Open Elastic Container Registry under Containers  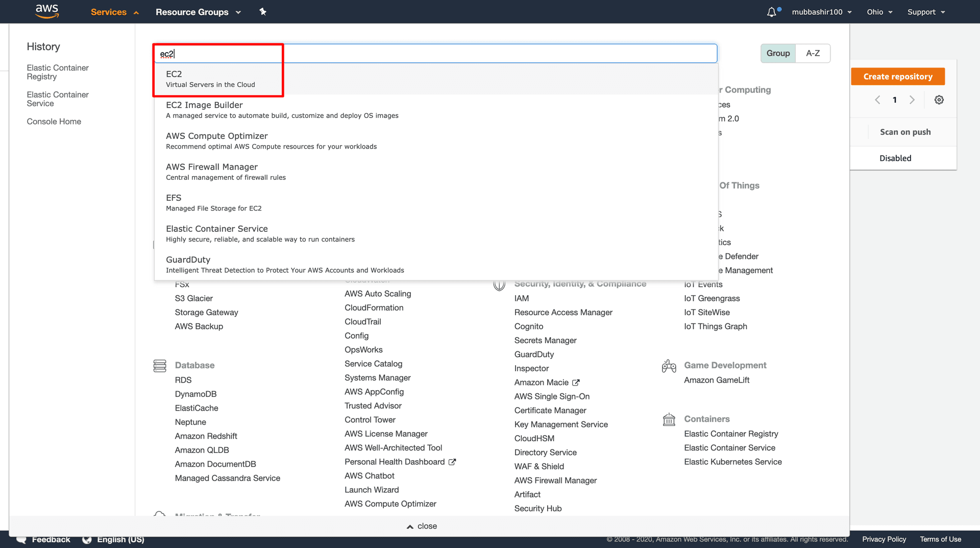[730, 434]
